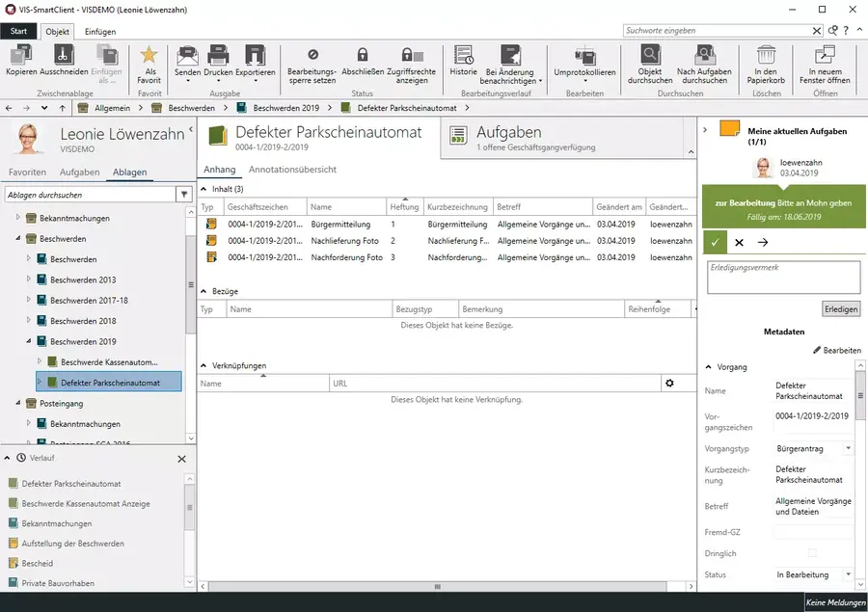Open the Annotationsübersicht tab
The image size is (868, 612).
click(x=292, y=170)
